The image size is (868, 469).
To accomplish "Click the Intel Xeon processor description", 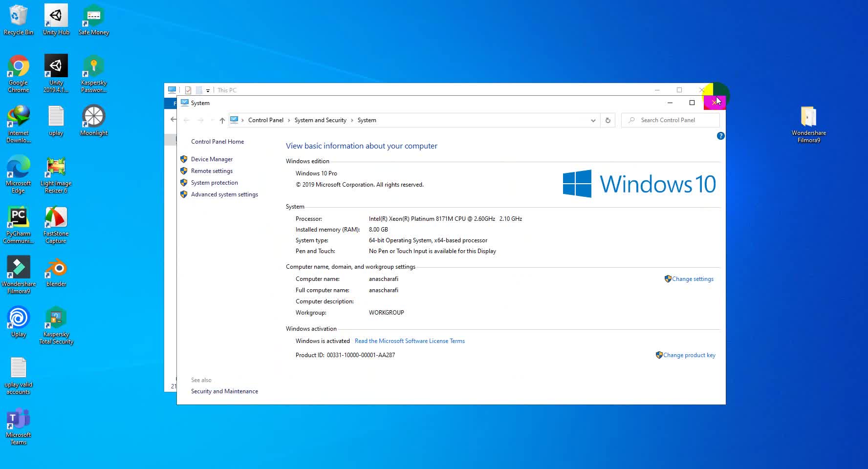I will tap(445, 219).
